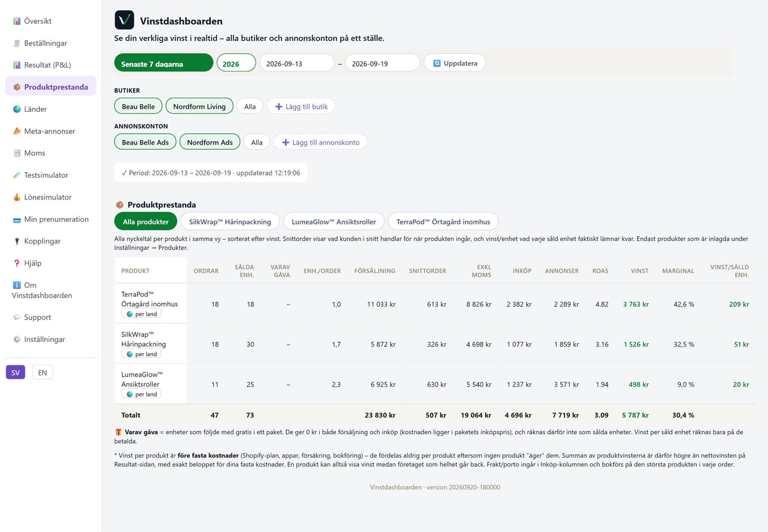Click the LumeaGlow vinst value 498 kr
Viewport: 768px width, 532px height.
[639, 385]
